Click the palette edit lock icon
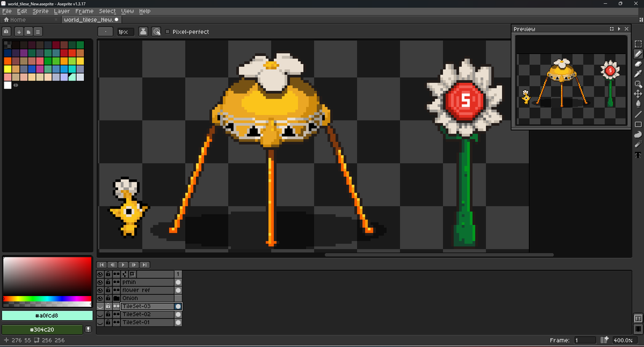This screenshot has width=644, height=347. tap(7, 32)
